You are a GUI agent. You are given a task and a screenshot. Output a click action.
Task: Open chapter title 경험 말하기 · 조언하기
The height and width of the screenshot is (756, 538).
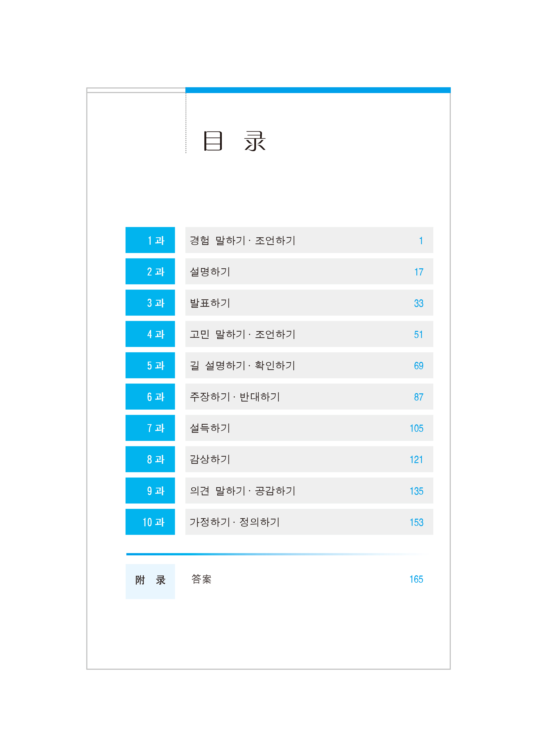tap(242, 241)
